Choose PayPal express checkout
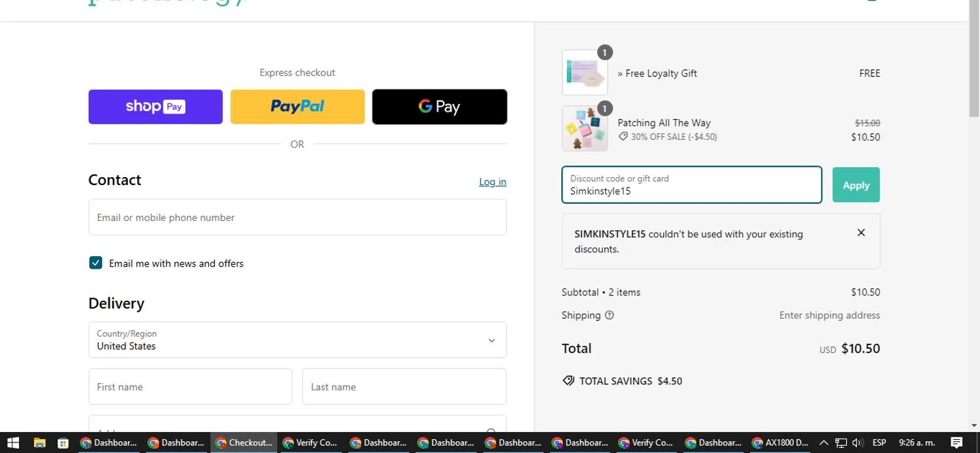This screenshot has height=453, width=980. tap(297, 107)
